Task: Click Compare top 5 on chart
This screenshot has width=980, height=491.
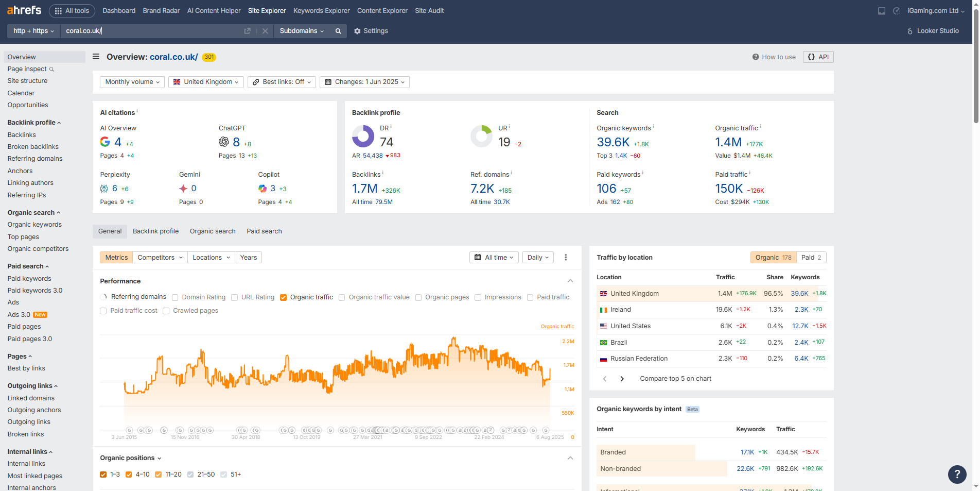Action: (675, 379)
